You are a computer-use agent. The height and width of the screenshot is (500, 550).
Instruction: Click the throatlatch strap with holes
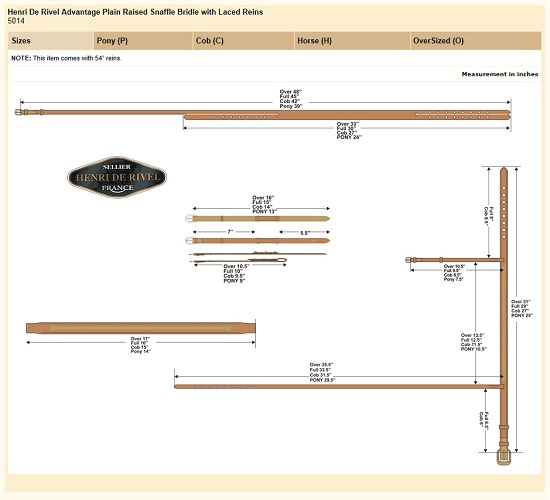pos(338,386)
